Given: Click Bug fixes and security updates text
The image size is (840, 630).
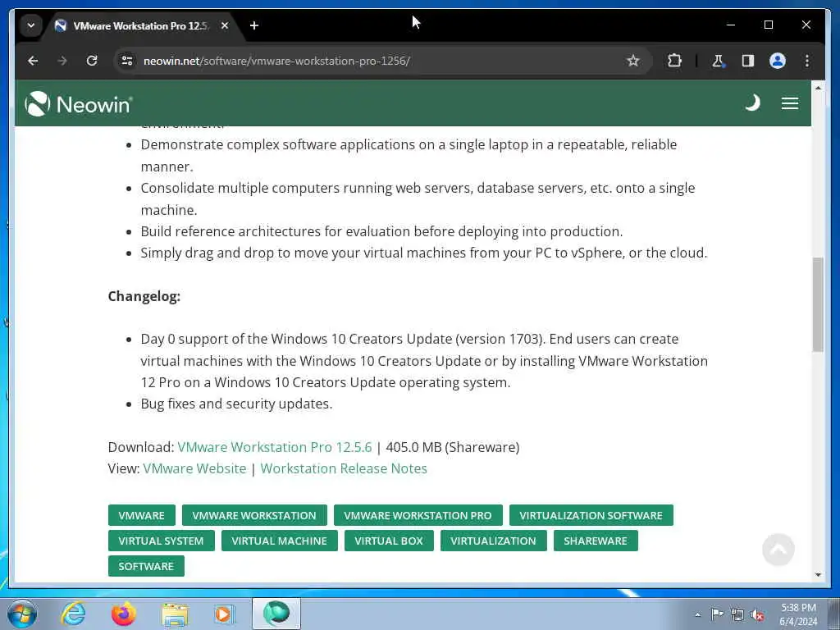Looking at the screenshot, I should tap(236, 404).
